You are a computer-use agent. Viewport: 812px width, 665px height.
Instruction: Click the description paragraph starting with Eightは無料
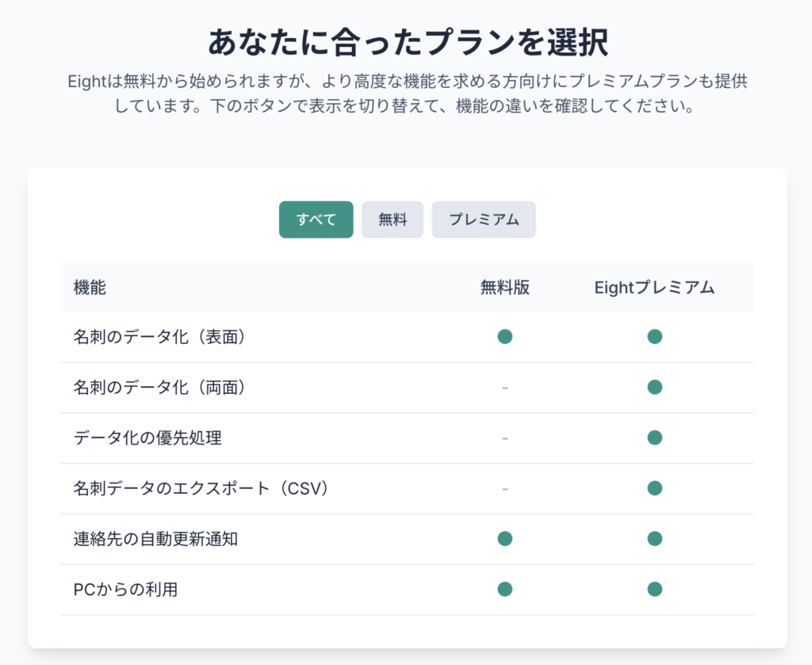(408, 94)
